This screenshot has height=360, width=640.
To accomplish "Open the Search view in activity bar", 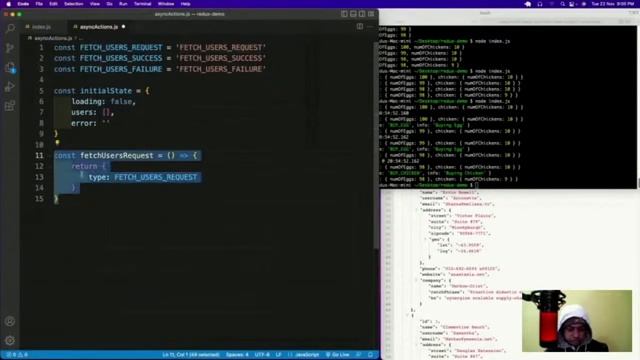I will click(10, 28).
